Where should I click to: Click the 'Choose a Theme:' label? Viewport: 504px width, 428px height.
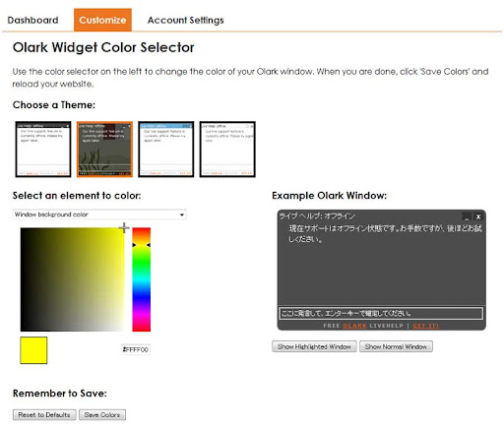click(54, 105)
